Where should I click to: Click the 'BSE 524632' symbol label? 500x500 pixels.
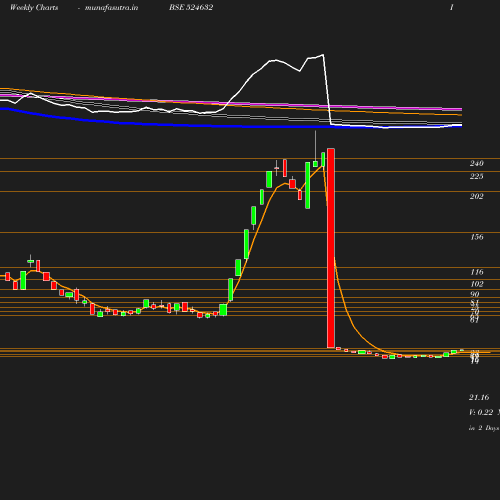(191, 7)
